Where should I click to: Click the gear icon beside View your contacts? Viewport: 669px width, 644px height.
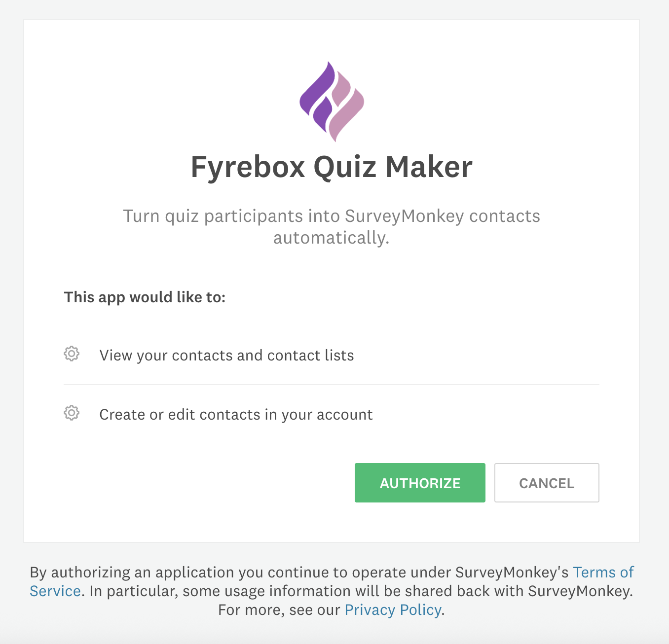(x=72, y=354)
